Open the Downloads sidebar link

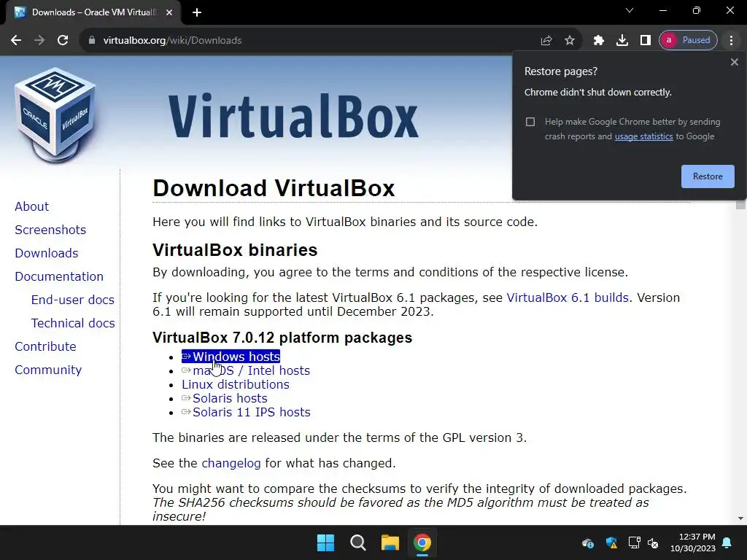click(x=46, y=253)
